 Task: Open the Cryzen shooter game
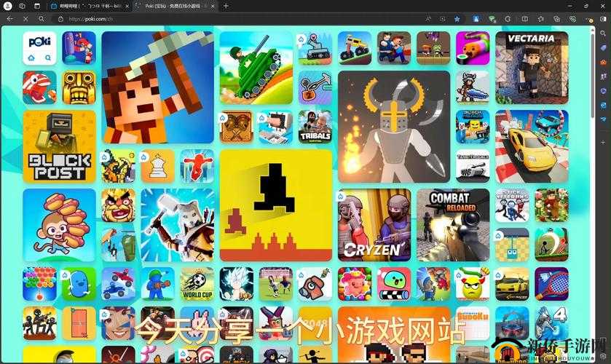point(374,225)
